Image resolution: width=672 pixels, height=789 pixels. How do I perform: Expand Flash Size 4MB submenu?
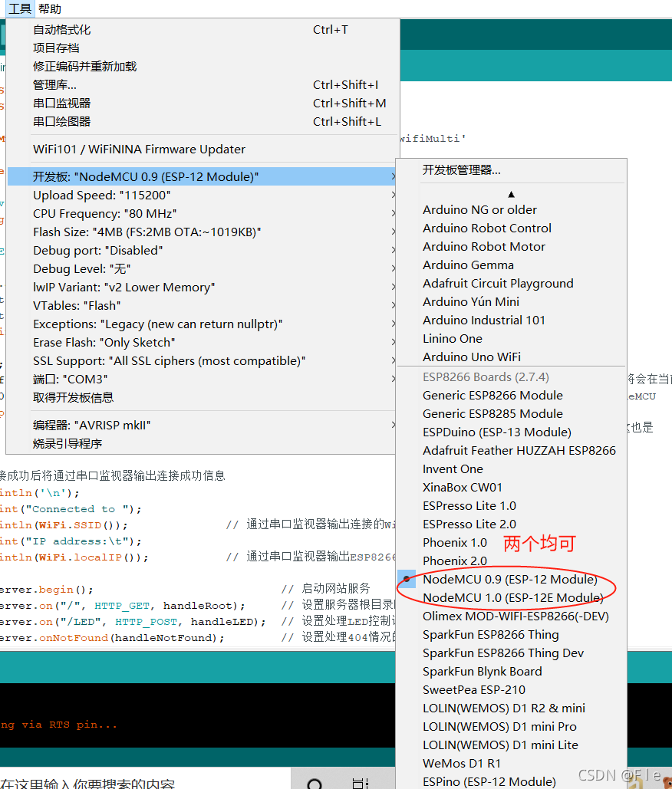[x=203, y=232]
